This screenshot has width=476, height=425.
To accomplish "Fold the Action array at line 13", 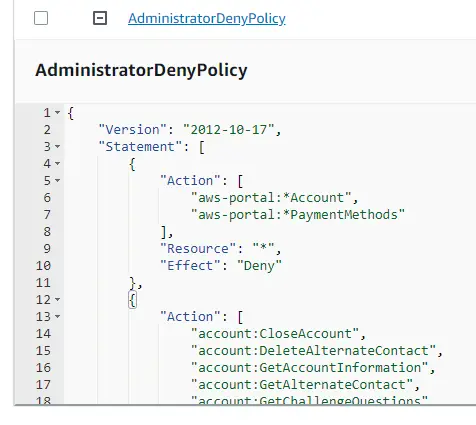I will tap(58, 317).
